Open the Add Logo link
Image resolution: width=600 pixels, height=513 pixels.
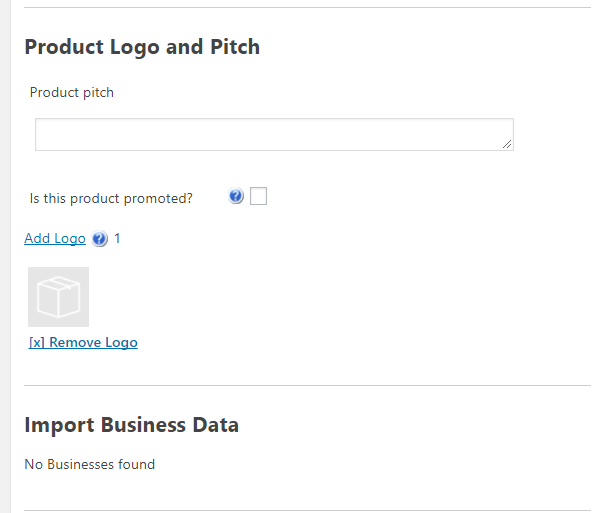[x=55, y=239]
